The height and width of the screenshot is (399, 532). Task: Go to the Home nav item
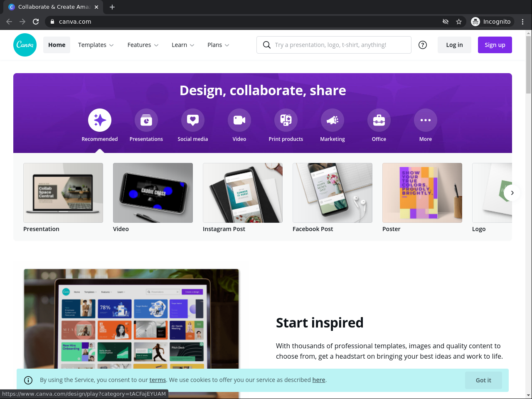point(57,45)
